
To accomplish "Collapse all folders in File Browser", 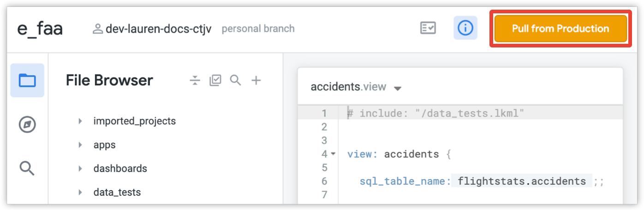I will click(x=195, y=81).
